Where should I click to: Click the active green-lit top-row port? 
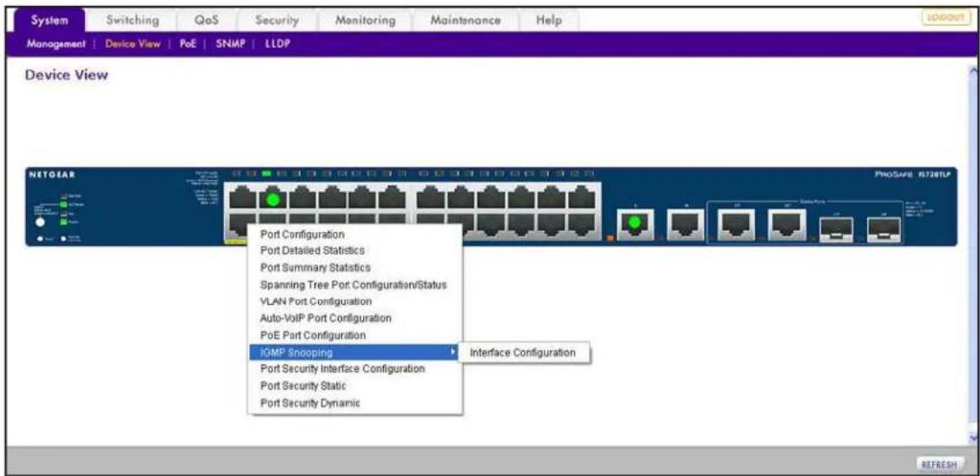click(x=273, y=199)
